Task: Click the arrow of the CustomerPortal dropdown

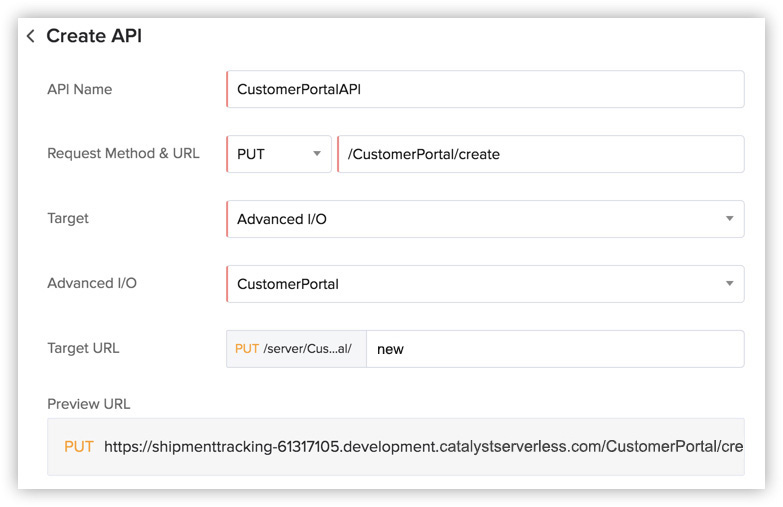Action: click(x=729, y=284)
